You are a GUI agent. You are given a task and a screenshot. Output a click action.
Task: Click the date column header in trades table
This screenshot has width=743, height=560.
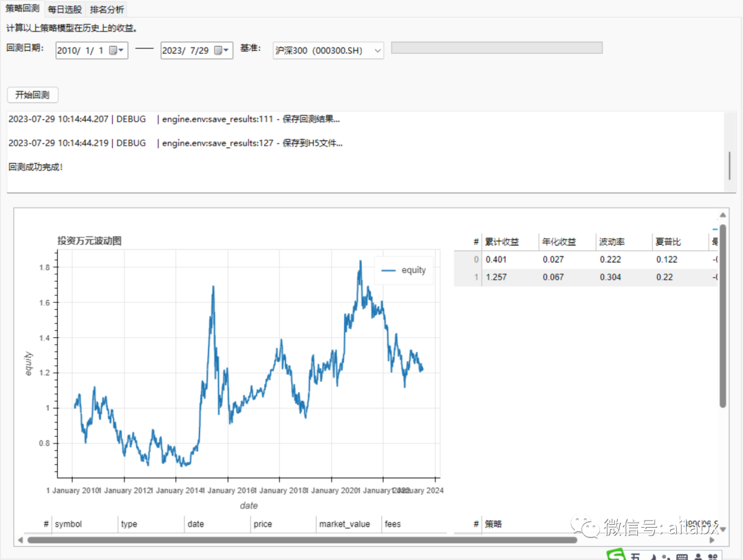pyautogui.click(x=217, y=524)
